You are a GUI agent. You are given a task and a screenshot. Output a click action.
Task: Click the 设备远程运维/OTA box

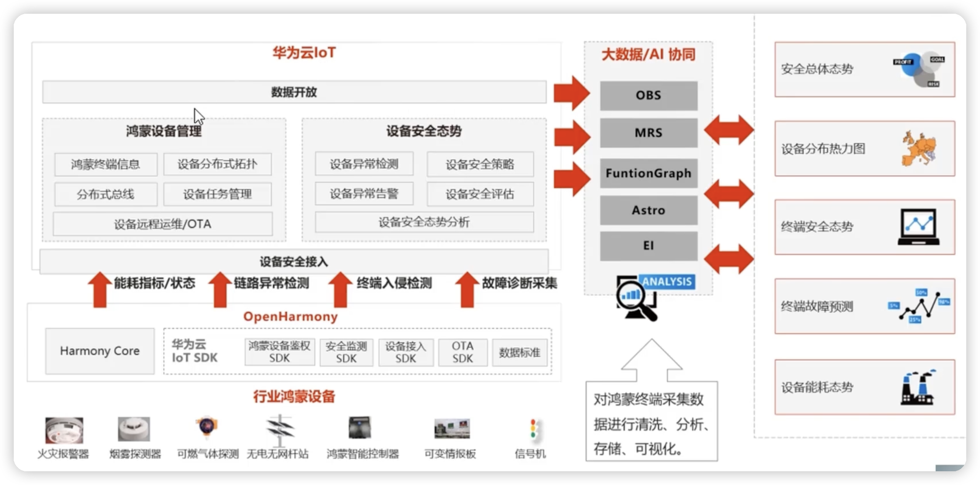coord(163,224)
